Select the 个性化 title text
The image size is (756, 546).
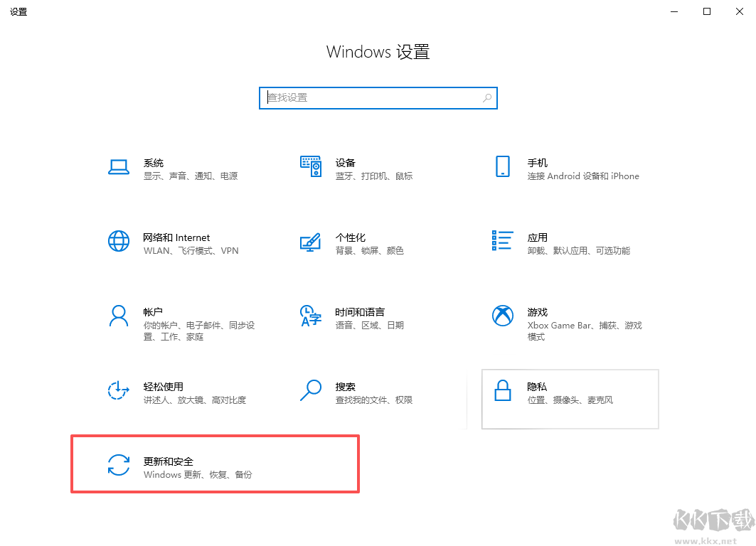(x=351, y=237)
